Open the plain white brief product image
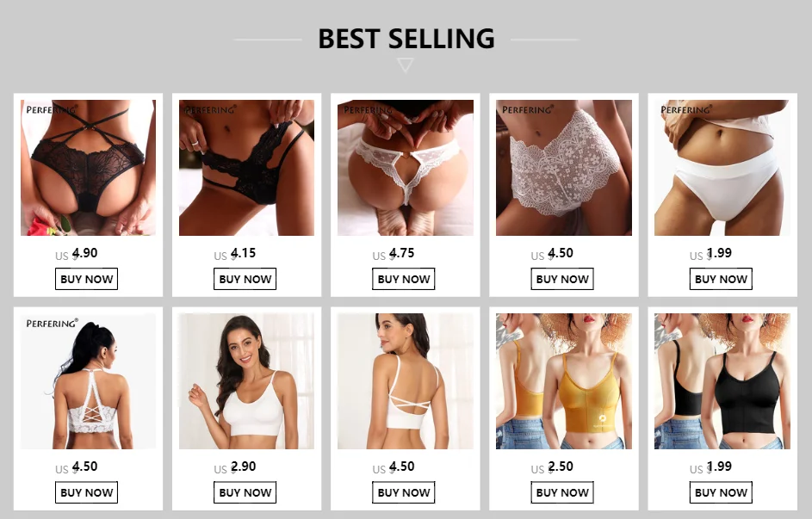 coord(722,168)
